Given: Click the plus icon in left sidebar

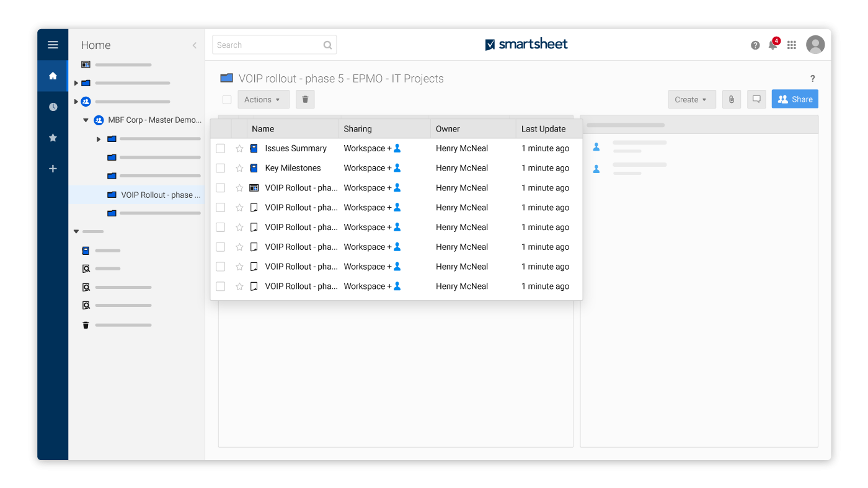Looking at the screenshot, I should [x=53, y=168].
